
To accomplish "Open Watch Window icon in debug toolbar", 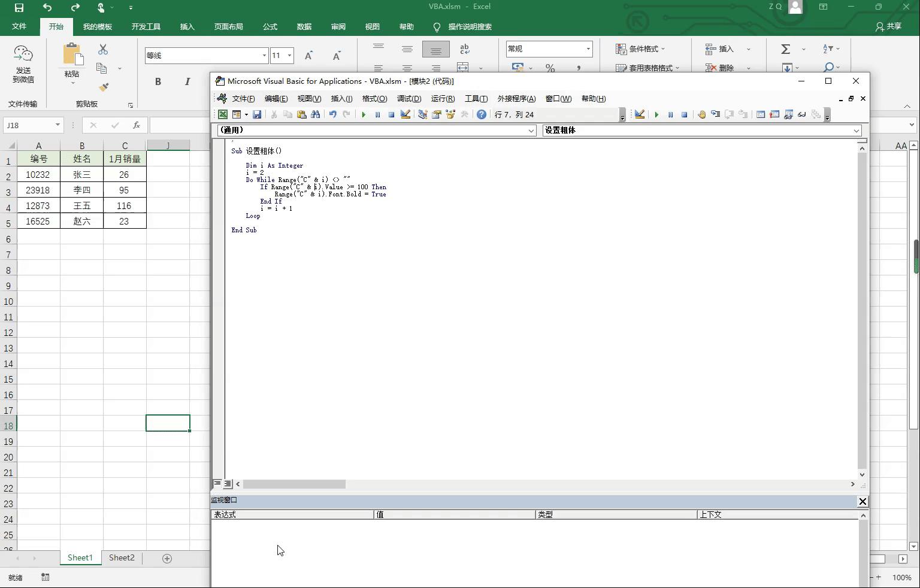I will [x=788, y=114].
